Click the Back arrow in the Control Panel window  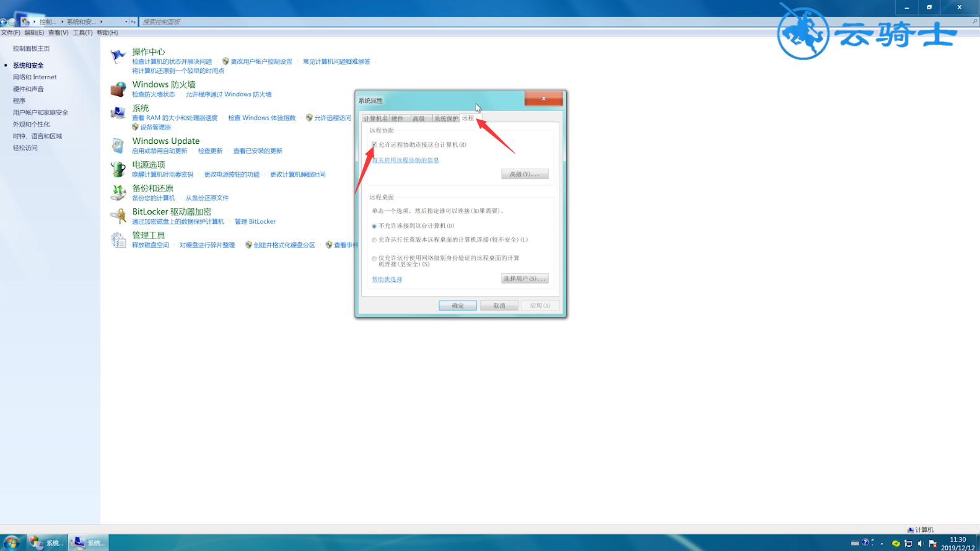point(3,22)
